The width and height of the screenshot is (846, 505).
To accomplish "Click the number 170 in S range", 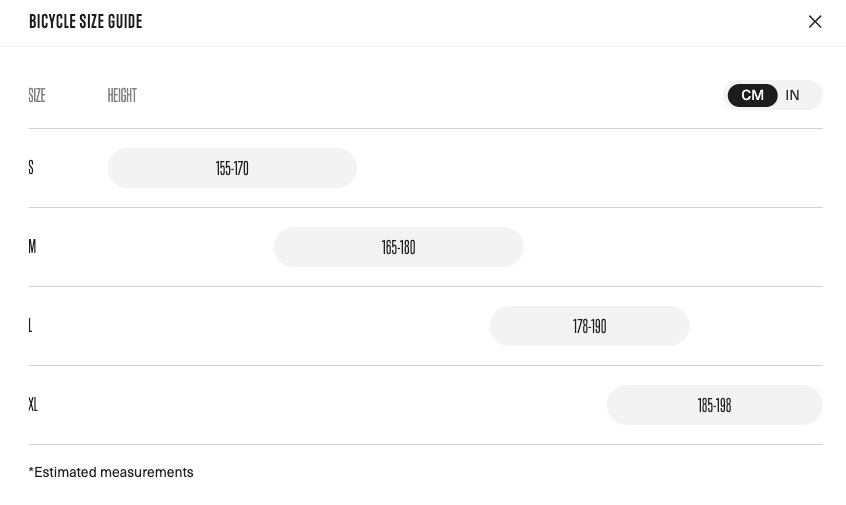I will (x=241, y=168).
